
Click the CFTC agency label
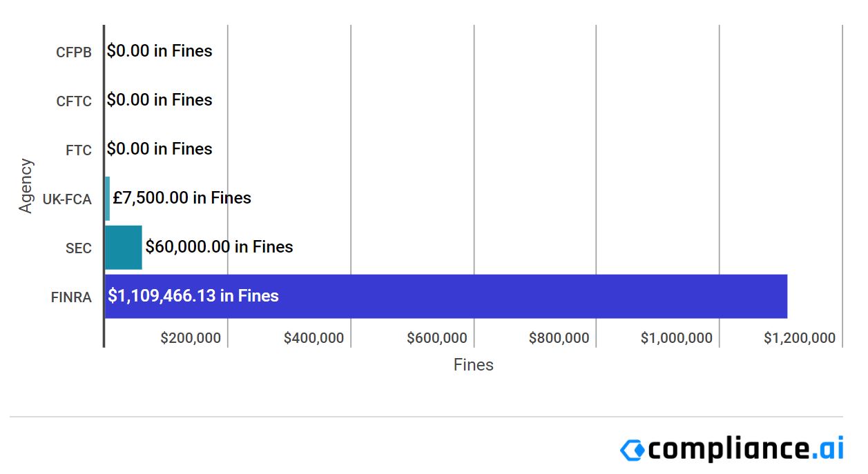click(74, 101)
